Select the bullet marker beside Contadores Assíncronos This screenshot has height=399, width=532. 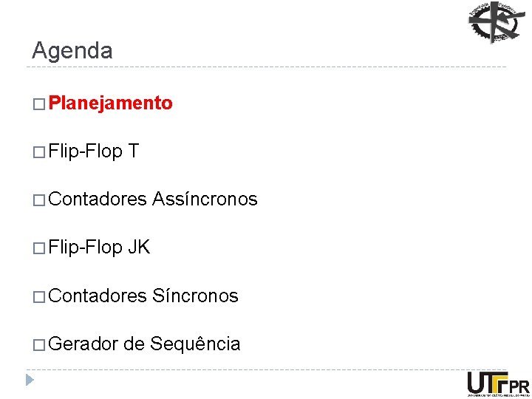[x=39, y=200]
